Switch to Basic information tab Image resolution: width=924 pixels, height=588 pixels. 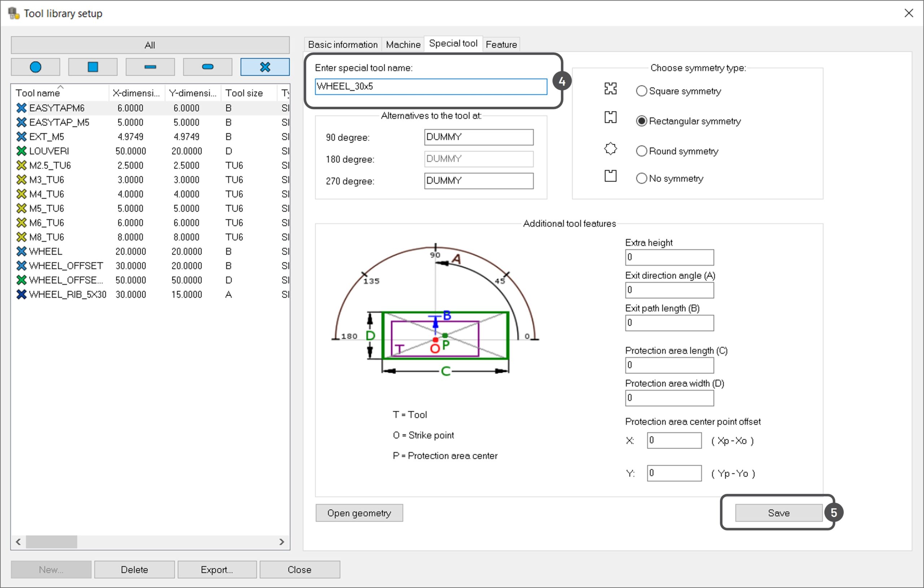pos(342,44)
